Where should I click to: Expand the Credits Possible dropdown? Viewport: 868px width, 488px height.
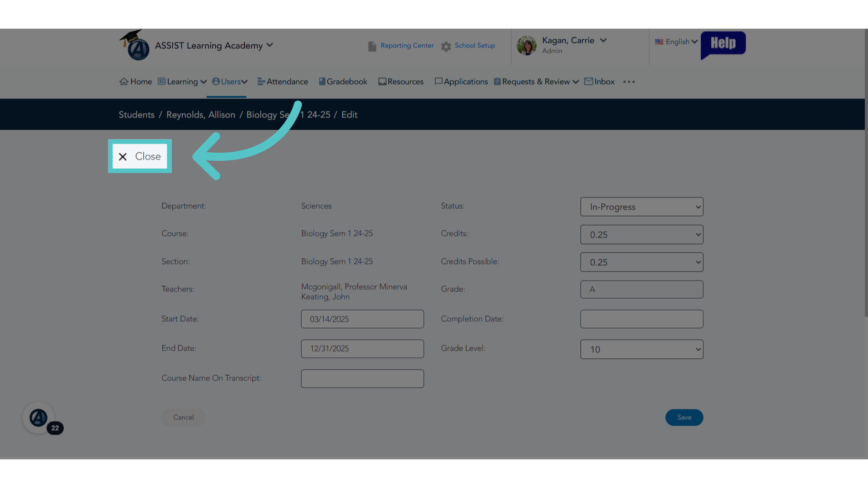[642, 262]
